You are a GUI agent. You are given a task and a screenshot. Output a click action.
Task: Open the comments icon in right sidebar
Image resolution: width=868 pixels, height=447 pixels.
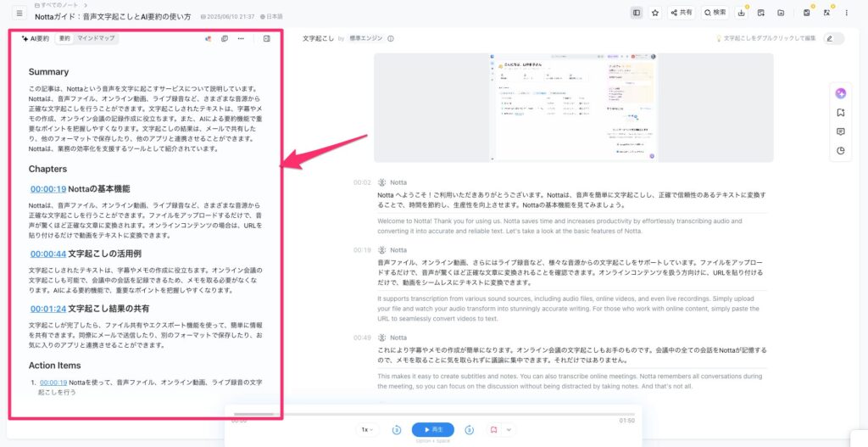point(840,131)
